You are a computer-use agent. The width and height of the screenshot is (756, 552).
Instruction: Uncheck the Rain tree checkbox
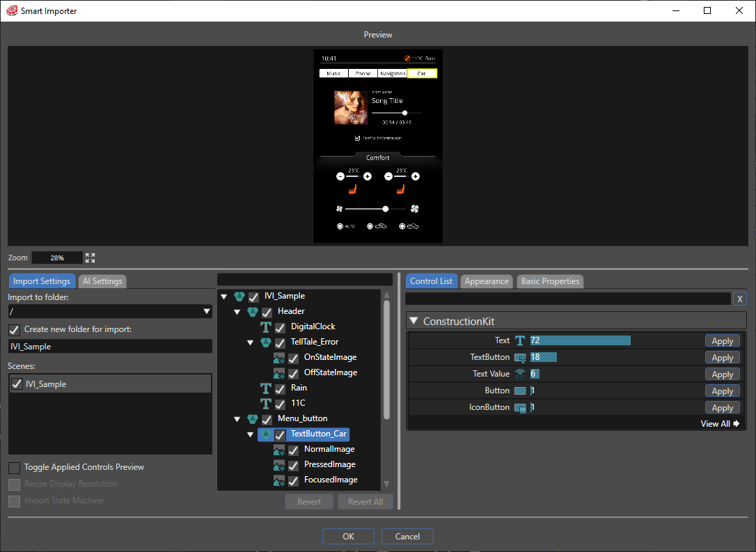(280, 388)
